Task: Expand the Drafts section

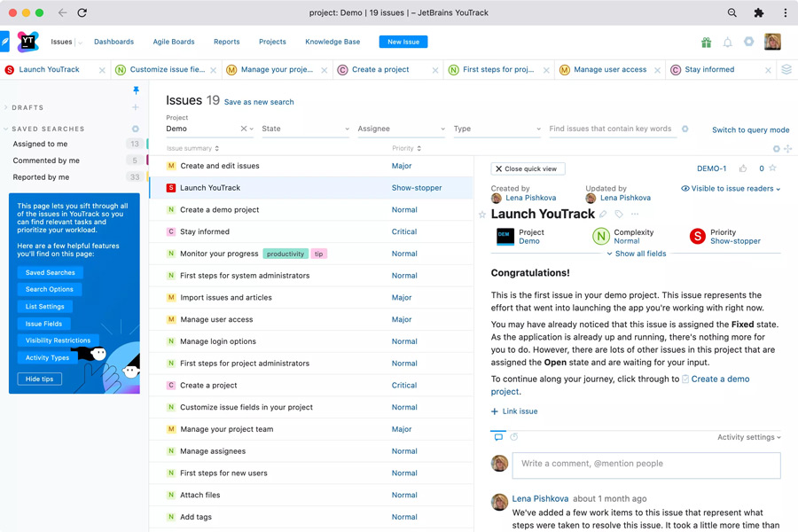Action: [x=5, y=107]
